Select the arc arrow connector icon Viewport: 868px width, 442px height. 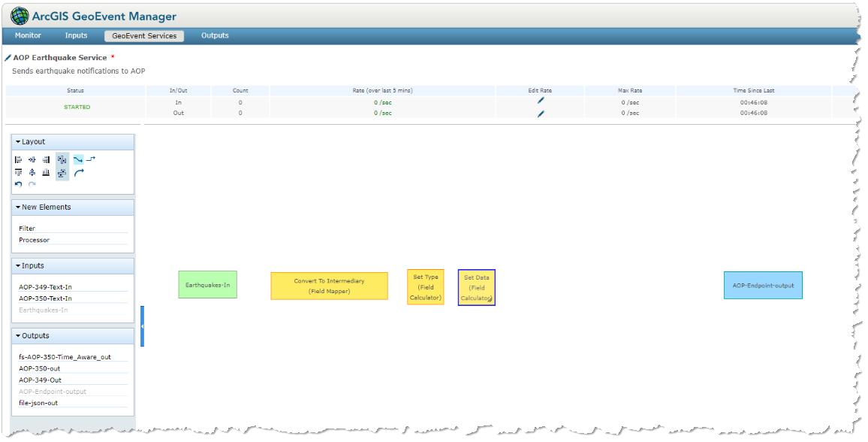(79, 173)
